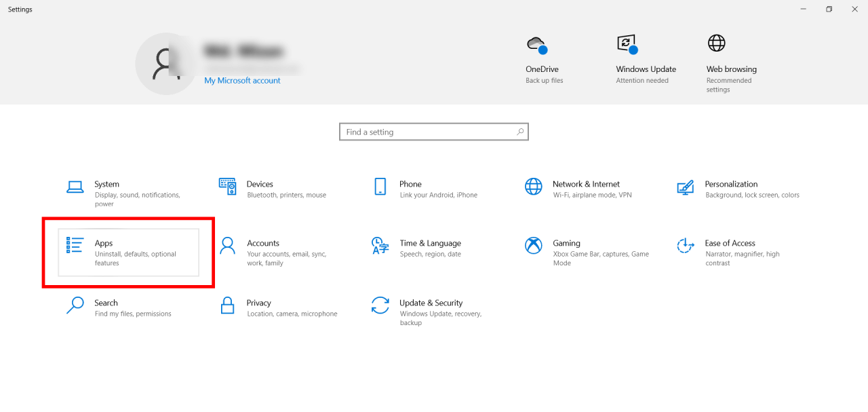Image resolution: width=868 pixels, height=412 pixels.
Task: Click 'Windows Update, recovery, backup' text
Action: (440, 318)
